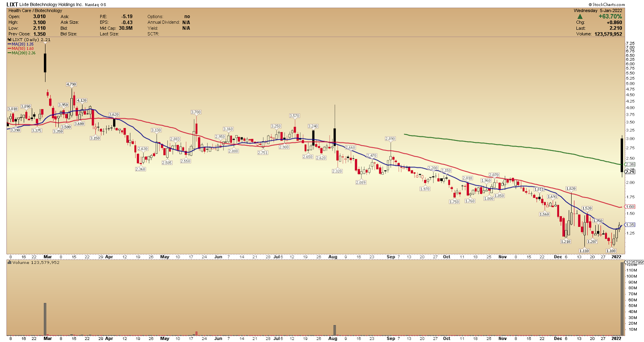Click the 4.790 peak price label

[71, 84]
